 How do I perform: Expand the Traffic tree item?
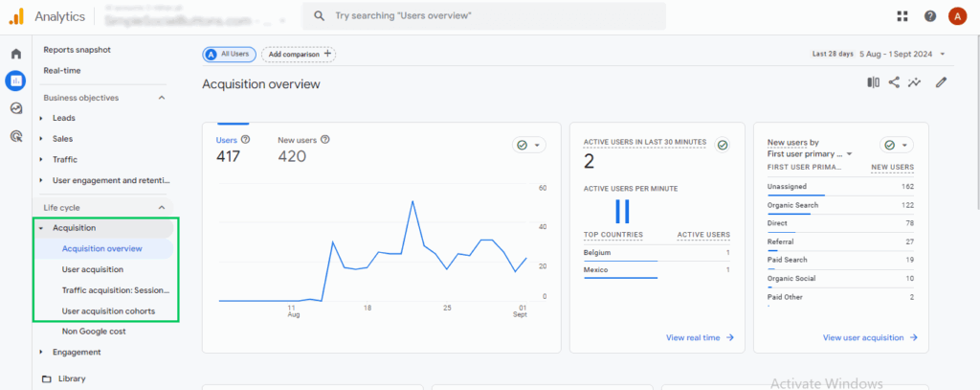click(x=41, y=160)
